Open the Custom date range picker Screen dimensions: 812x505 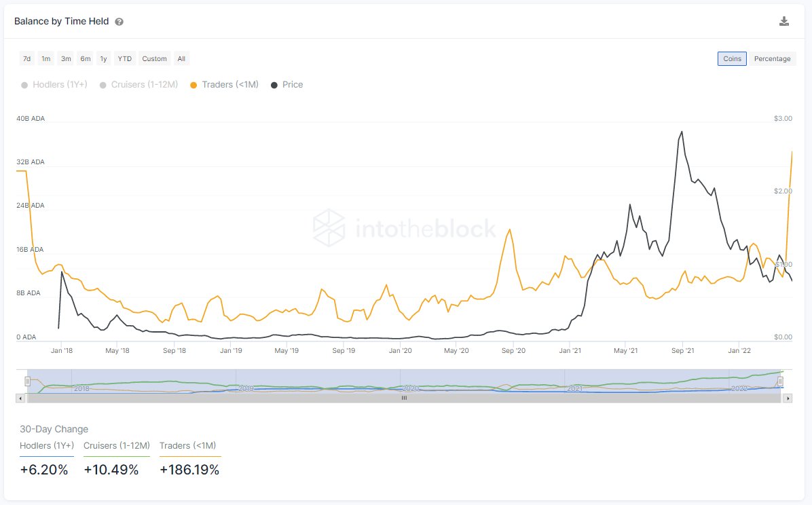click(x=154, y=59)
